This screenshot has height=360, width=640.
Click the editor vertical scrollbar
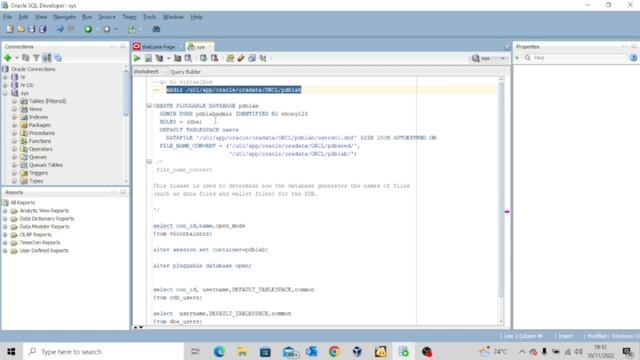[x=501, y=190]
